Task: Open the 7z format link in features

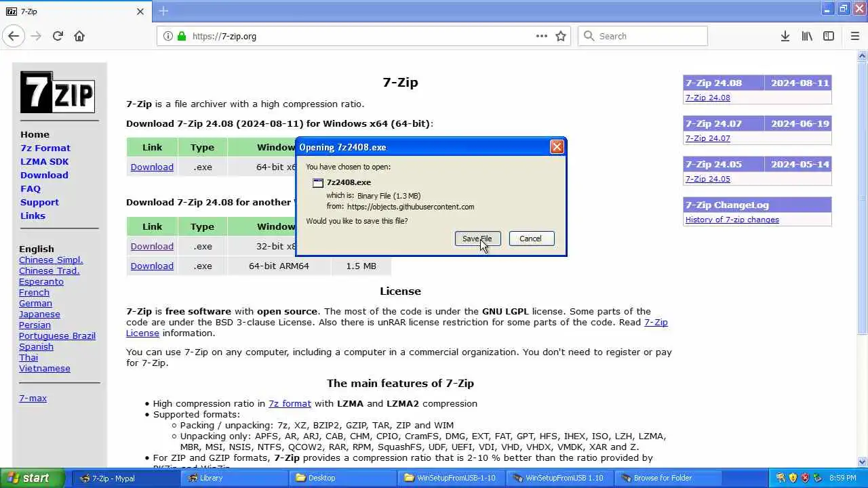Action: pos(290,403)
